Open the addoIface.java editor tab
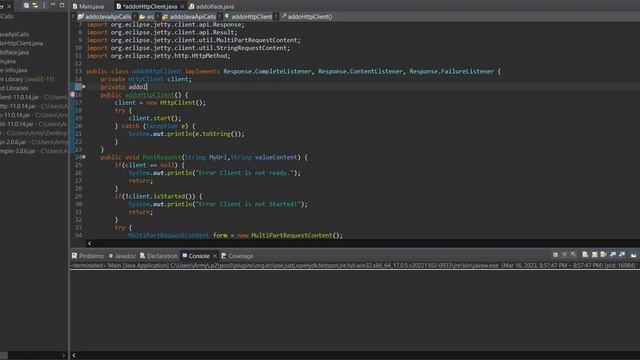This screenshot has height=360, width=640. tap(212, 7)
